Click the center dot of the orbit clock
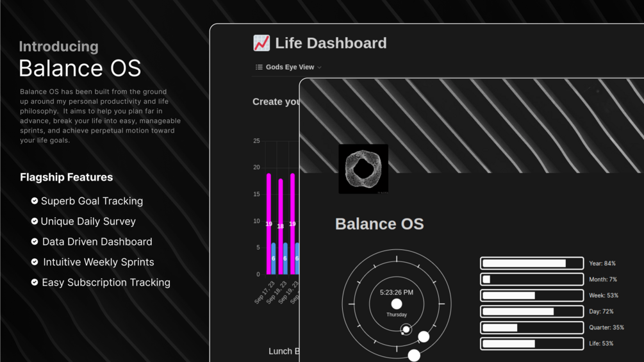This screenshot has width=644, height=362. tap(397, 304)
